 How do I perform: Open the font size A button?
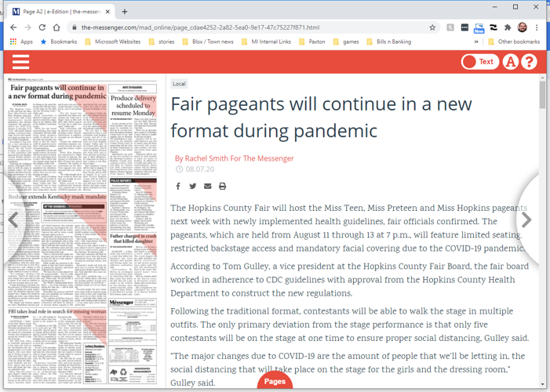coord(510,62)
